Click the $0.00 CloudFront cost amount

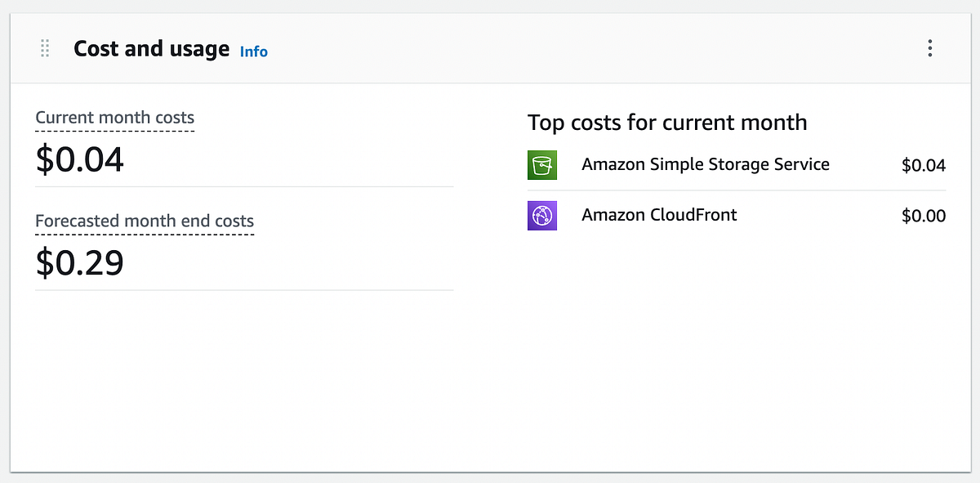pos(923,217)
